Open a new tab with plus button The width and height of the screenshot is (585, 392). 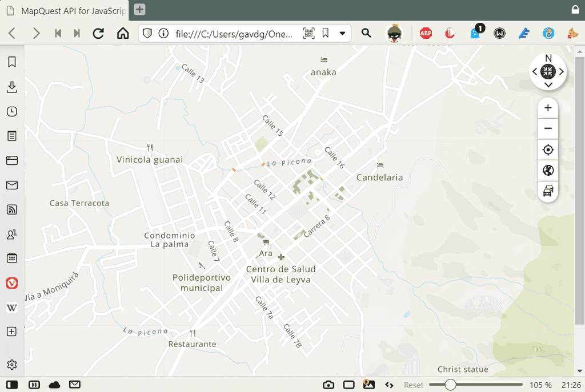(x=140, y=10)
